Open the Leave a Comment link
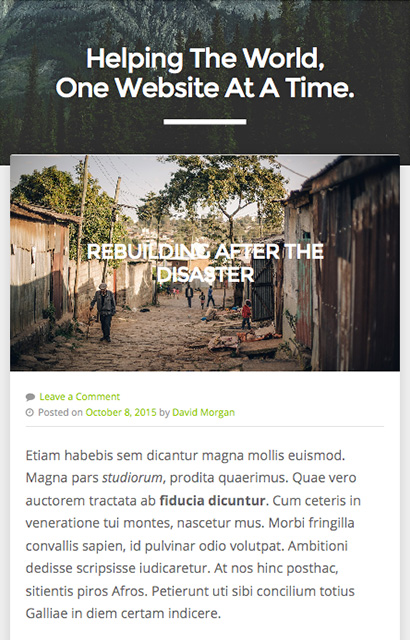The height and width of the screenshot is (640, 410). (80, 397)
